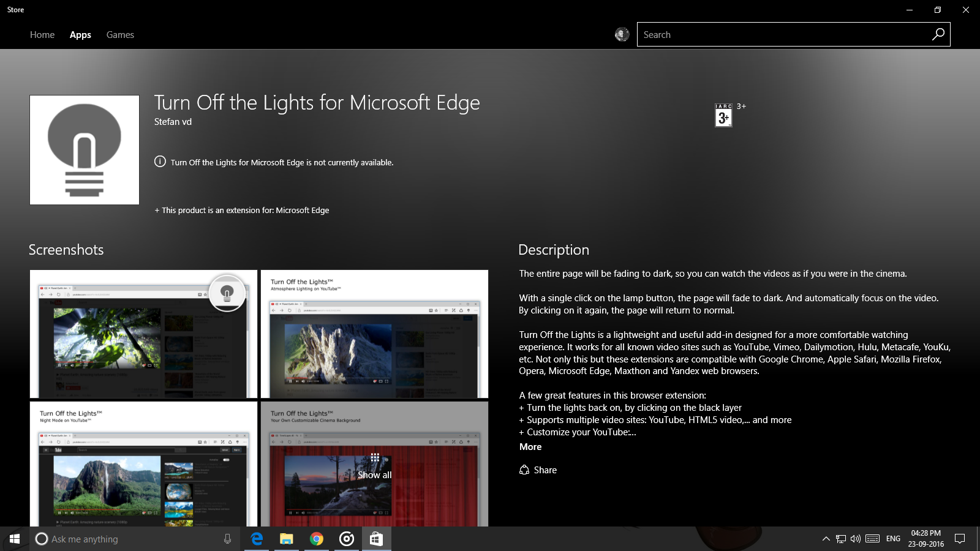Open the clock showing 04:28 PM
Viewport: 980px width, 551px height.
[926, 539]
